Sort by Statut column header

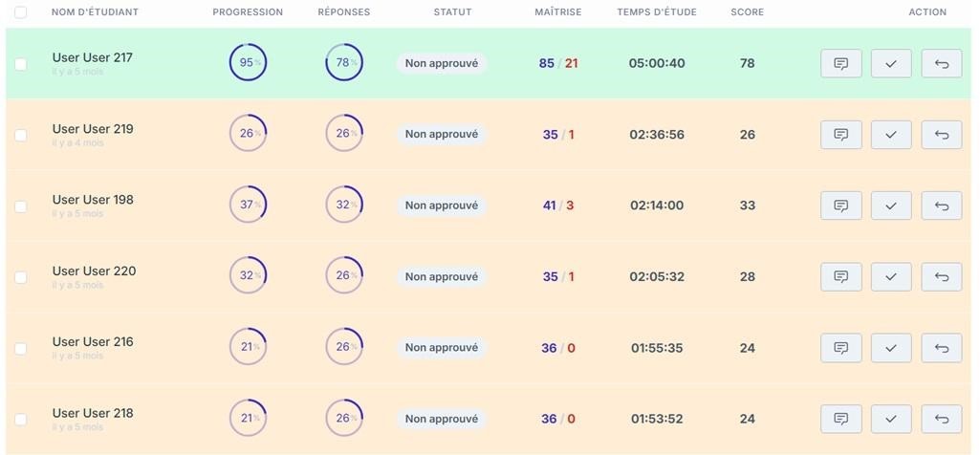[452, 11]
